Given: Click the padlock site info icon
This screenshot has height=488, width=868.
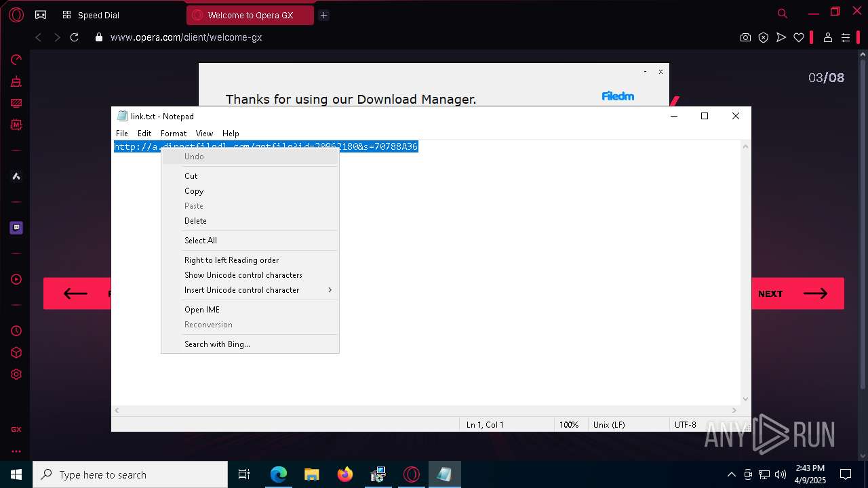Looking at the screenshot, I should (x=99, y=37).
